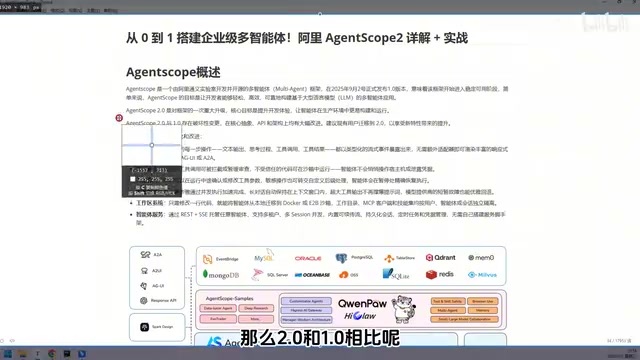Click the Browser Use orange box
Screen dimensions: 640x360
pyautogui.click(x=482, y=301)
